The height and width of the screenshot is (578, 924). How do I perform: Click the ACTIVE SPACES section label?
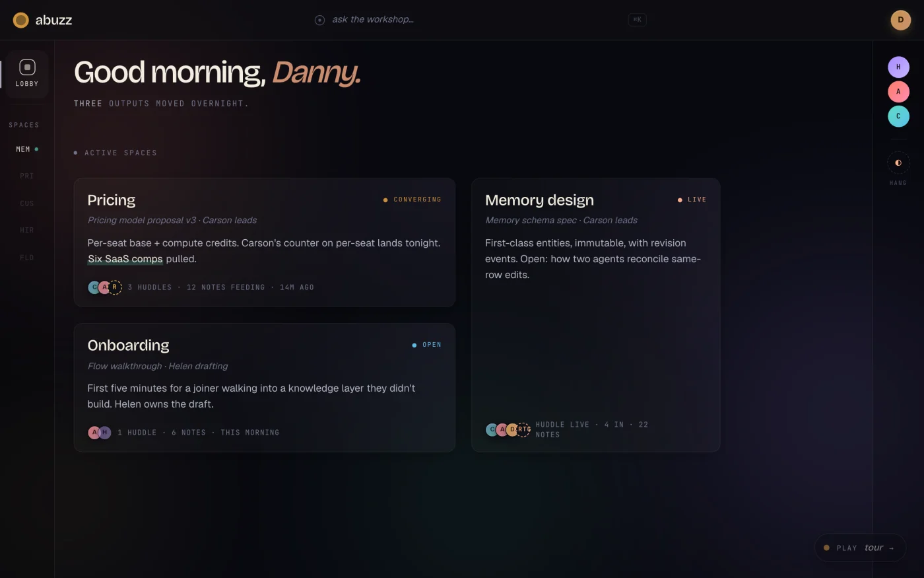coord(121,153)
